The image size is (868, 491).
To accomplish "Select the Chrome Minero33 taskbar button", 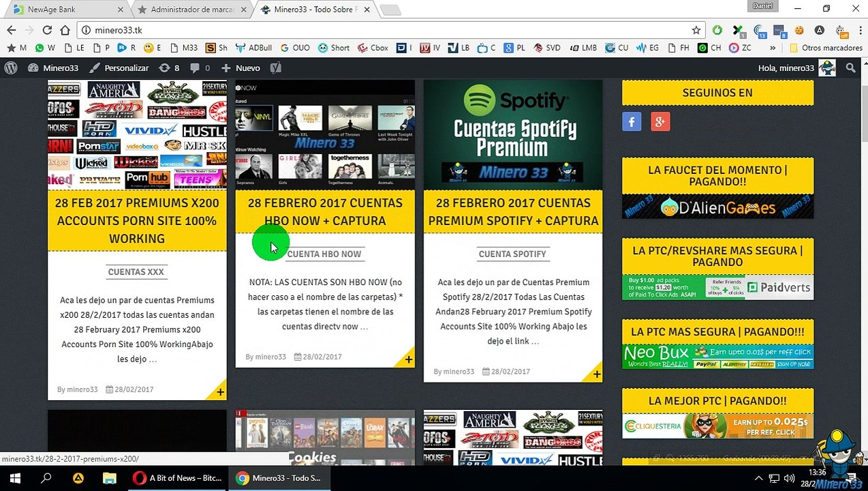I will [x=280, y=478].
